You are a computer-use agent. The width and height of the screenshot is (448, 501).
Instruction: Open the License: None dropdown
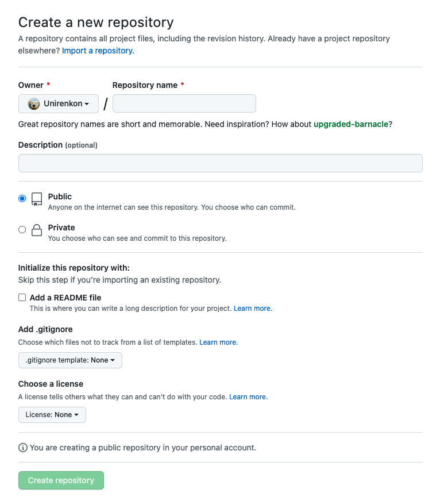pos(52,415)
